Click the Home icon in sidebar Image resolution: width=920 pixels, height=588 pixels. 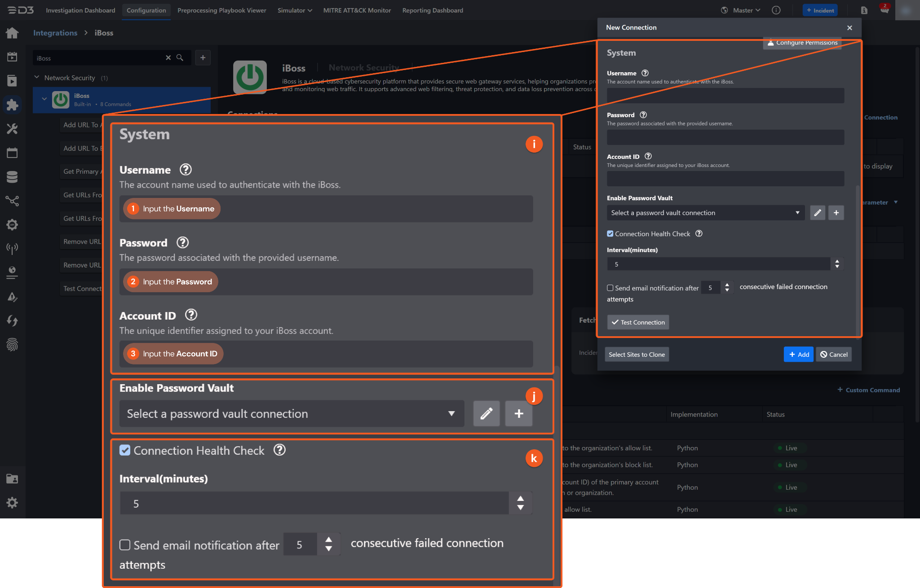pos(12,33)
